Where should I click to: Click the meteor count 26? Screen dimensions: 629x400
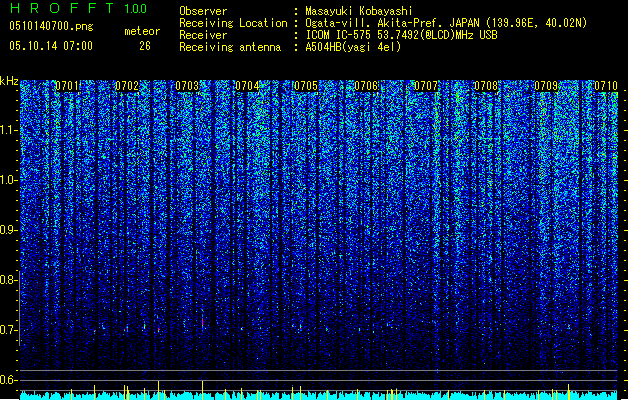(x=145, y=46)
